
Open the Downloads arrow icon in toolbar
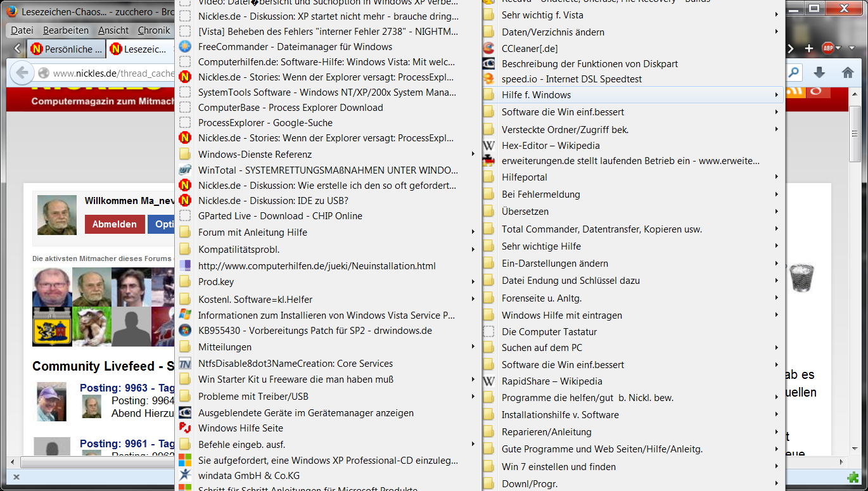819,73
